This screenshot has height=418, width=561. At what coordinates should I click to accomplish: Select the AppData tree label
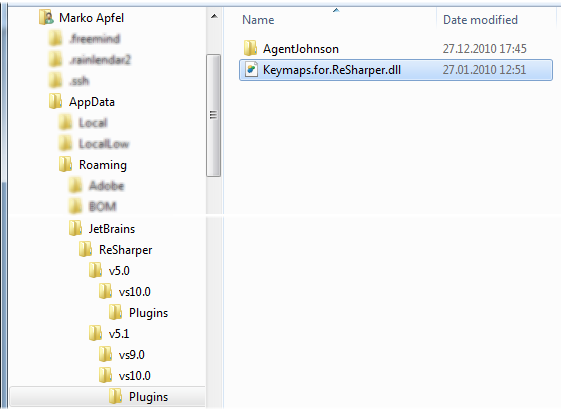pyautogui.click(x=92, y=102)
